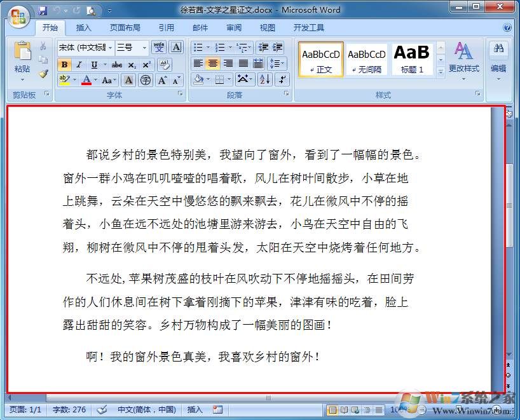Click the spell check status icon
The height and width of the screenshot is (420, 520).
point(102,409)
